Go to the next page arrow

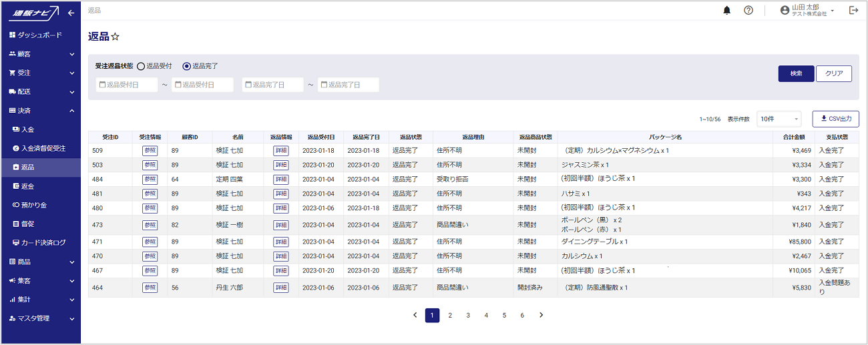[x=541, y=315]
